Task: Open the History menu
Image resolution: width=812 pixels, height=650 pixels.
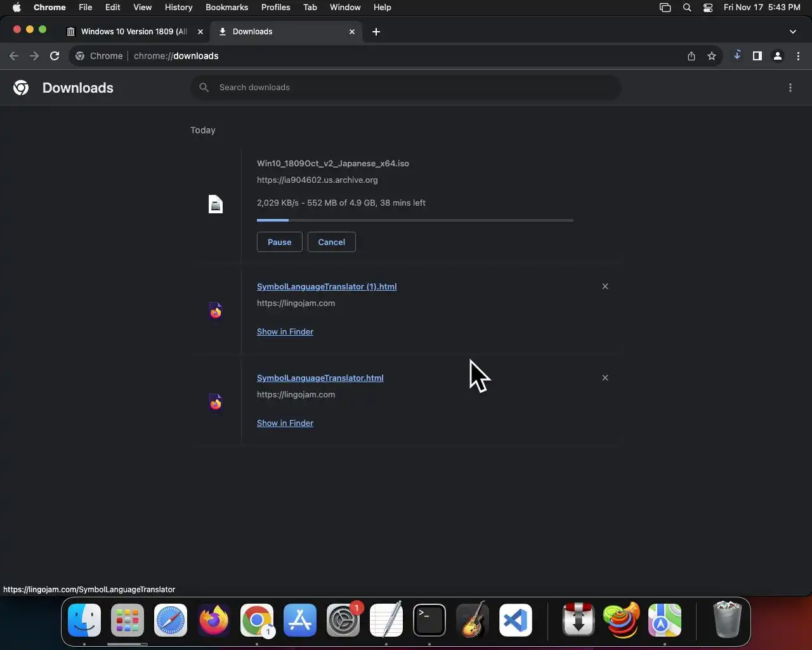Action: [178, 8]
